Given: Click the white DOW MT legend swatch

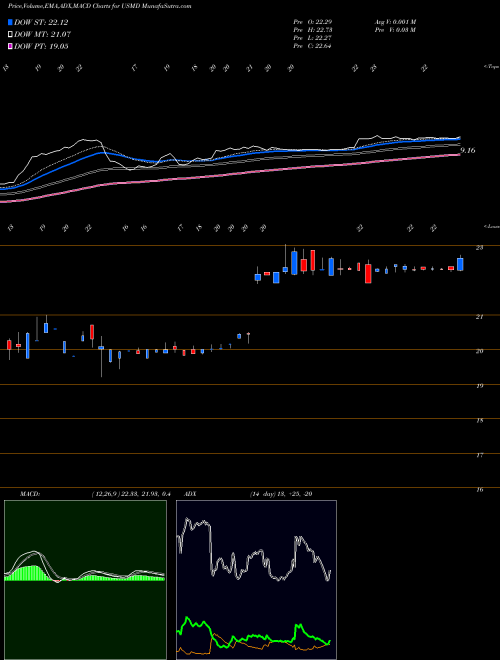Looking at the screenshot, I should point(10,34).
